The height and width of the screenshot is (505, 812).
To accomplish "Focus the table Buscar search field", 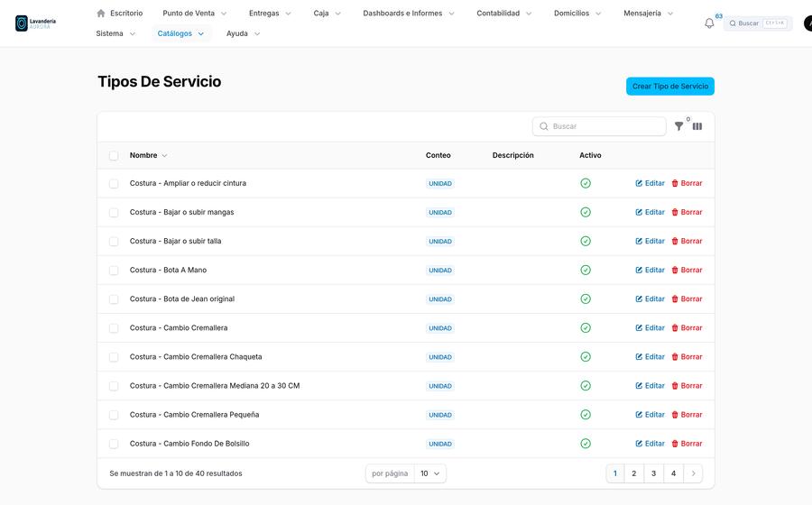I will pyautogui.click(x=599, y=126).
